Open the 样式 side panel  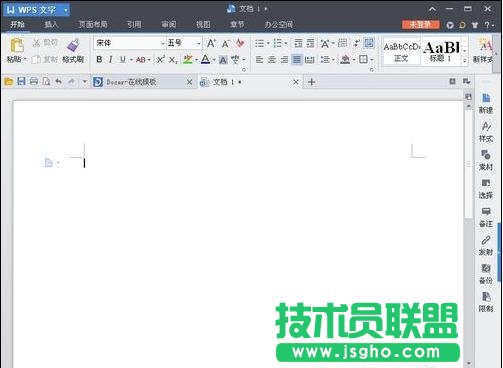pyautogui.click(x=486, y=132)
